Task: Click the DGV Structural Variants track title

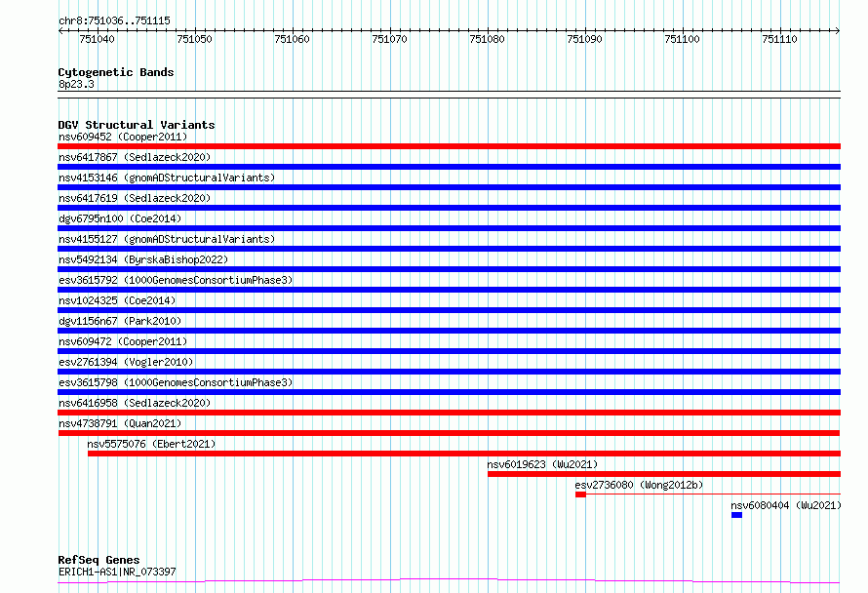Action: pyautogui.click(x=137, y=125)
